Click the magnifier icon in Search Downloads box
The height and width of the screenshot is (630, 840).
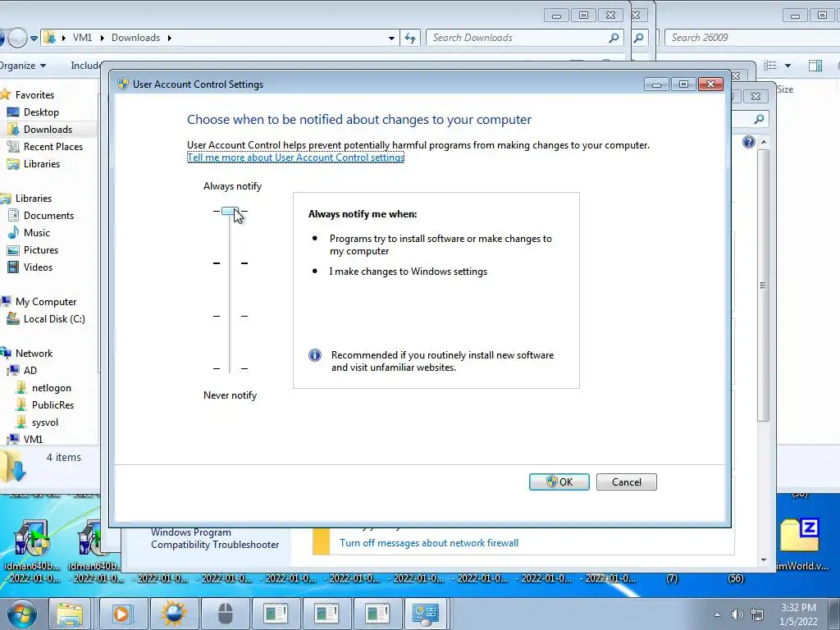coord(614,38)
